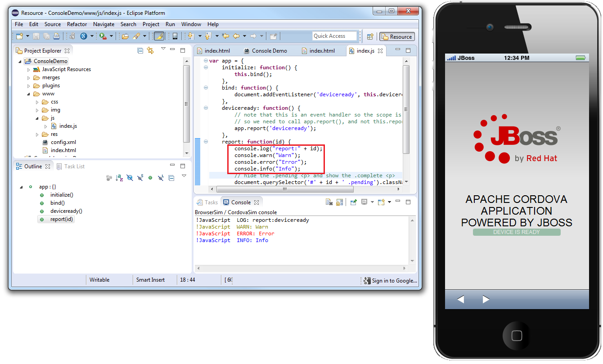Toggle the Pin Console icon

pos(353,202)
